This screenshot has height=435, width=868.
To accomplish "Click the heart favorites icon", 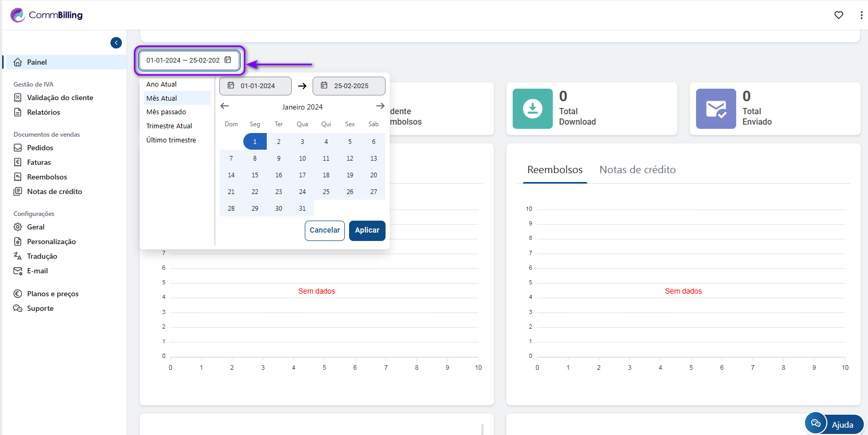I will tap(838, 15).
